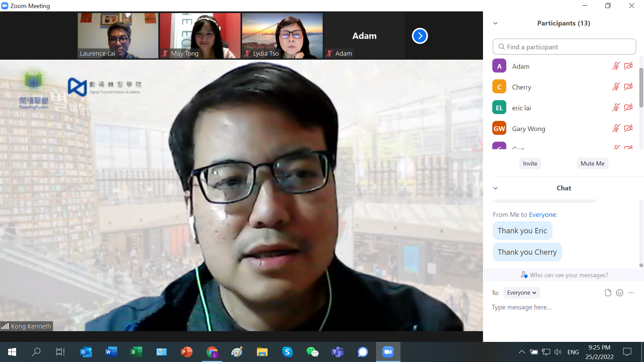Screen dimensions: 644x362
Task: Click Adam's muted microphone icon
Action: tap(616, 66)
